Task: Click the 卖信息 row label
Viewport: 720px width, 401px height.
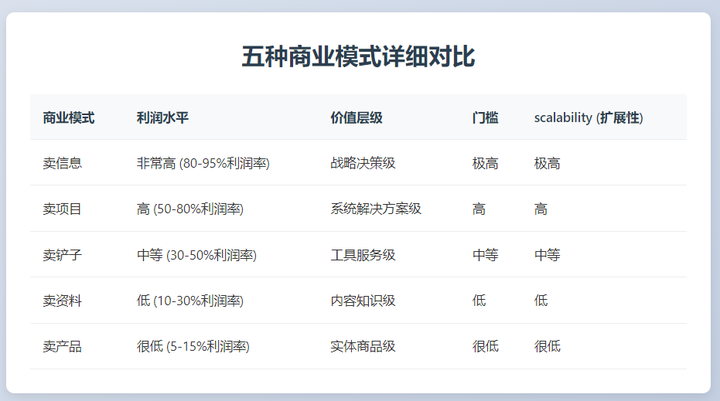Action: click(62, 163)
